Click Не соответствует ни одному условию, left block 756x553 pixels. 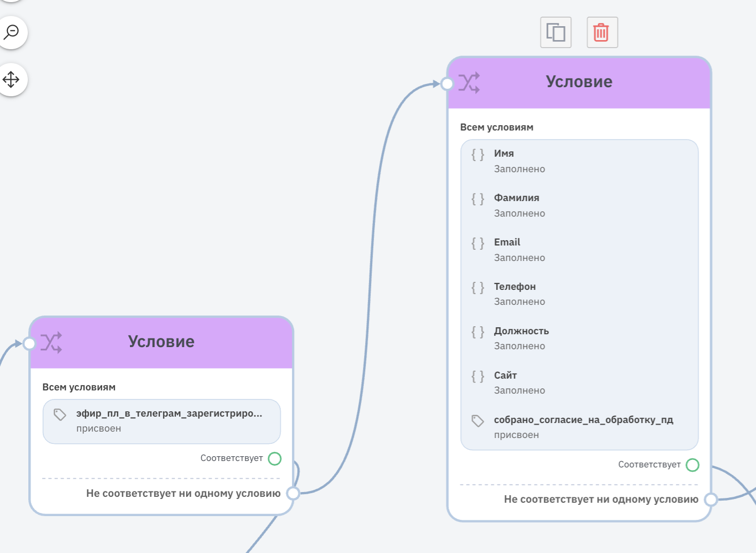[x=183, y=494]
